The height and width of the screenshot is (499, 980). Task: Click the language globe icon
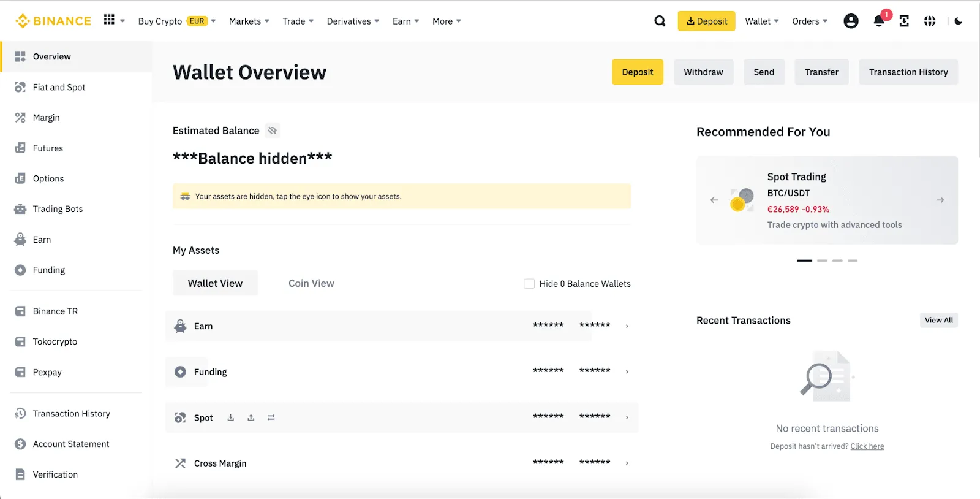click(930, 21)
